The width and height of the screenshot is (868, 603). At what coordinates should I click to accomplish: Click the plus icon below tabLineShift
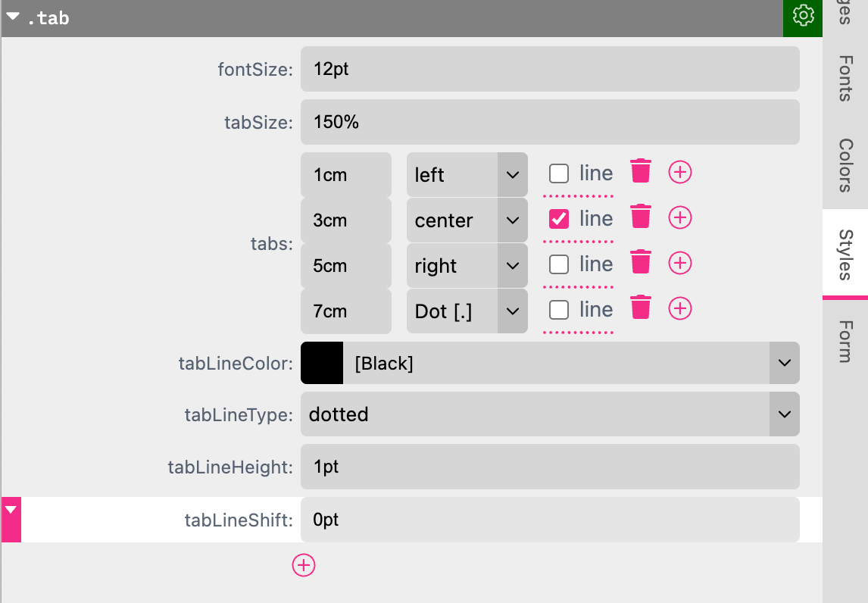[303, 565]
